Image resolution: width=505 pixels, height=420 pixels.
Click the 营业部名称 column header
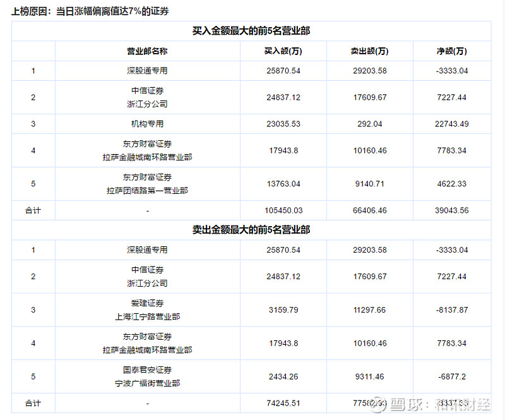click(x=147, y=51)
